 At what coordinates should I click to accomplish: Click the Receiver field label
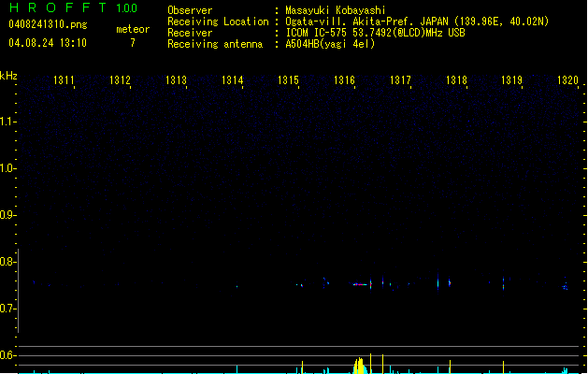pyautogui.click(x=190, y=33)
